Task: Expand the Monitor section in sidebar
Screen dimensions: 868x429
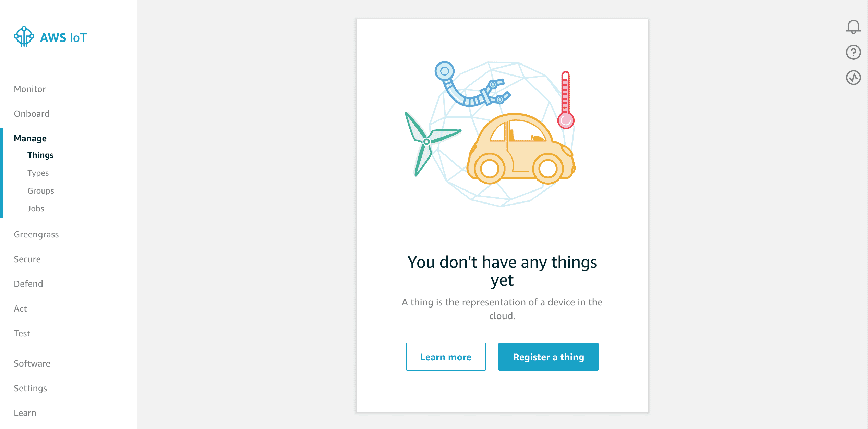Action: (x=30, y=89)
